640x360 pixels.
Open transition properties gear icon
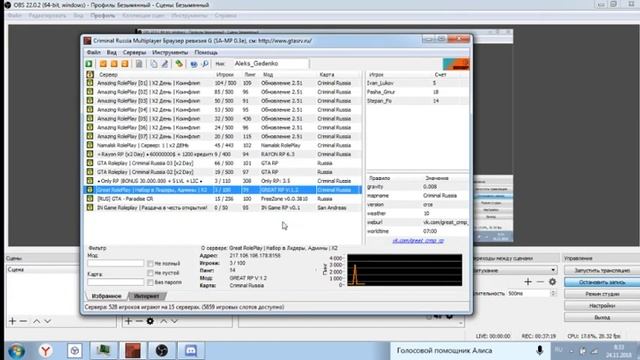pyautogui.click(x=552, y=282)
